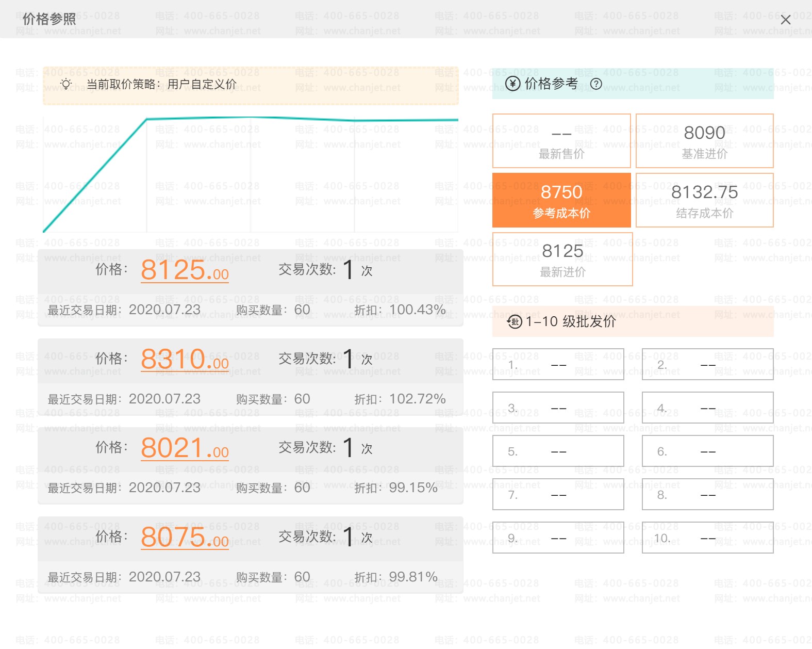Choose wholesale price level 10 box

(x=707, y=538)
